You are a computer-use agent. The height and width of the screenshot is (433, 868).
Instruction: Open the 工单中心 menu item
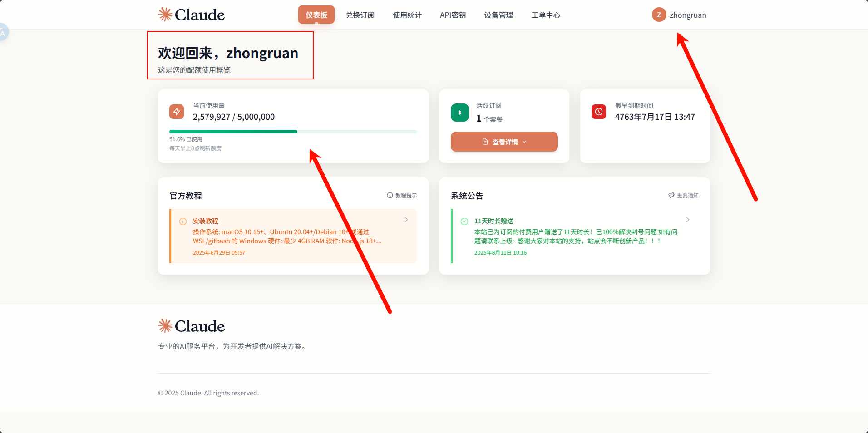click(x=546, y=15)
